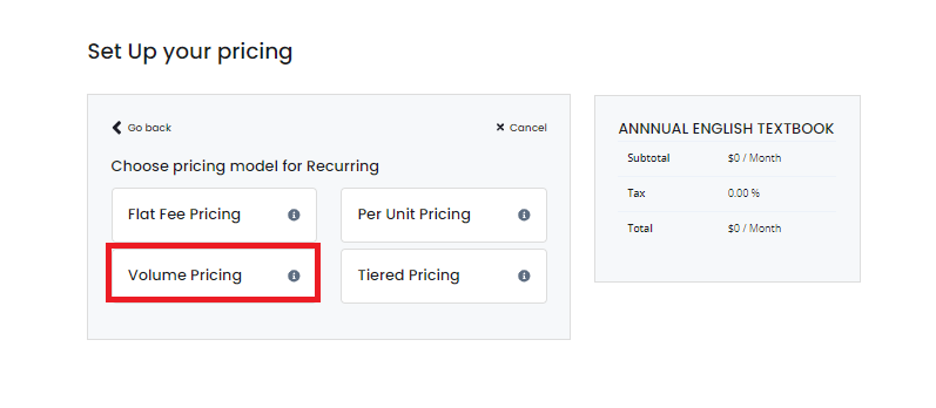Click the Tiered Pricing info icon

(524, 276)
